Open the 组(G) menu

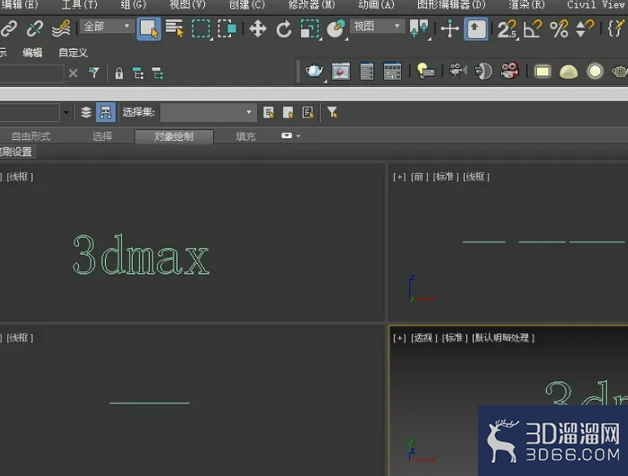point(133,5)
